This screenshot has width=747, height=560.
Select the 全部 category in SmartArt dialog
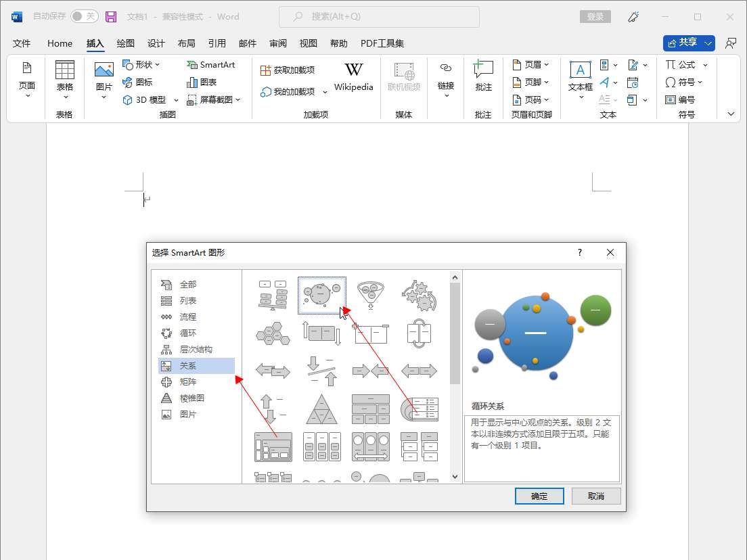[x=196, y=284]
